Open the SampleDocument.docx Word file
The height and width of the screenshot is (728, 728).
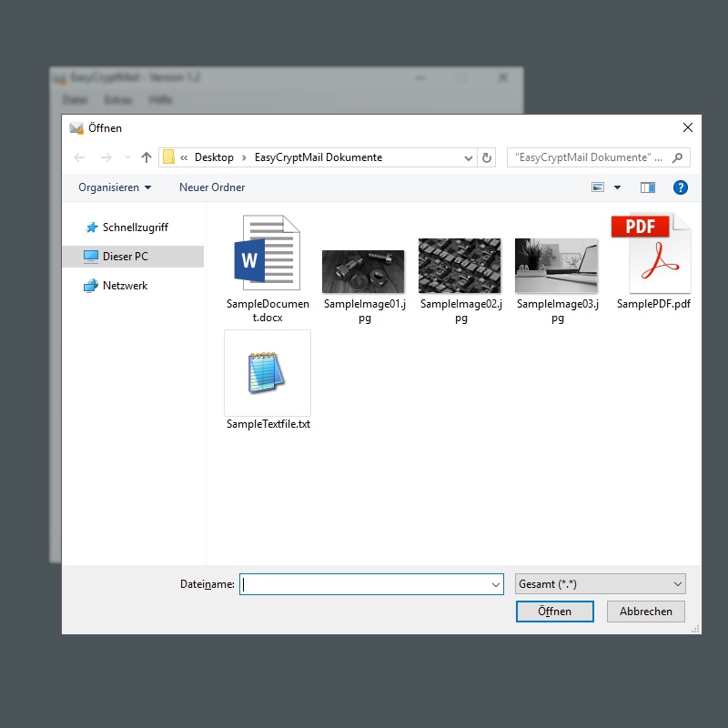(267, 255)
